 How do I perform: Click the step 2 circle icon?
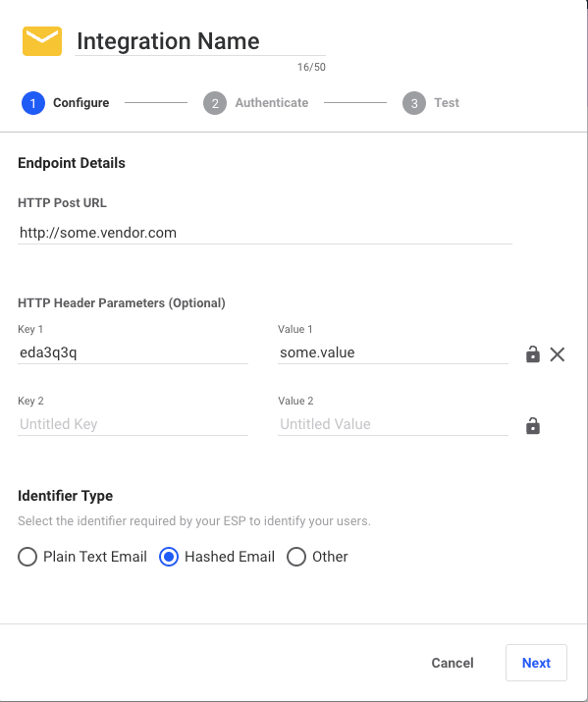[x=215, y=103]
